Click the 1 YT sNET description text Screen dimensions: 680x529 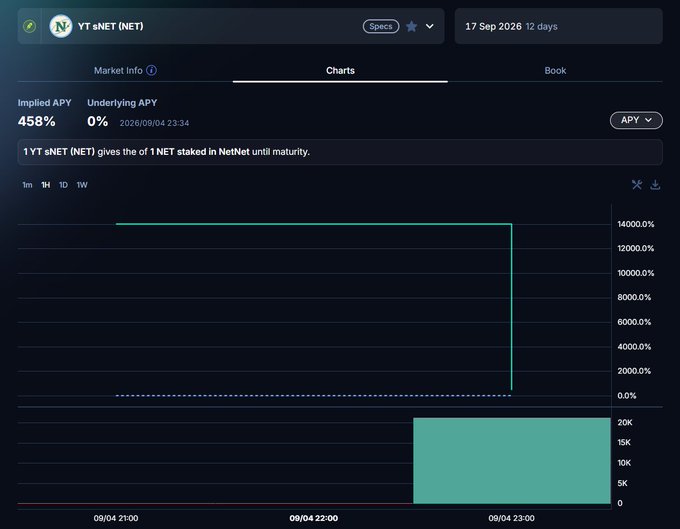click(x=167, y=152)
